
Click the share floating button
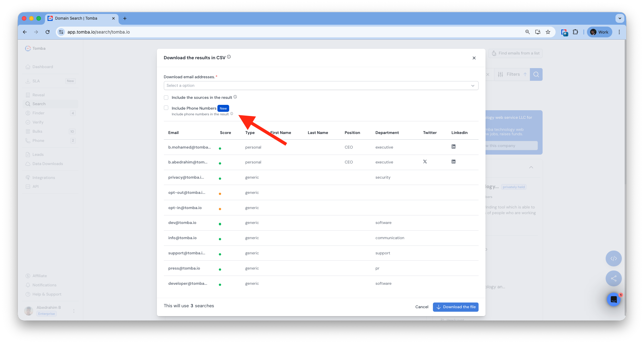click(614, 278)
